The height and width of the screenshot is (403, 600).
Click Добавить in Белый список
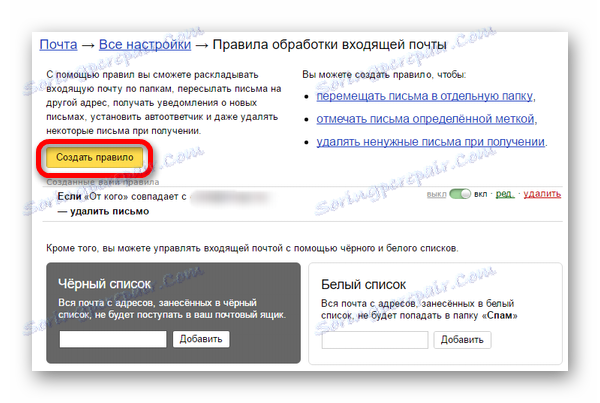(462, 340)
